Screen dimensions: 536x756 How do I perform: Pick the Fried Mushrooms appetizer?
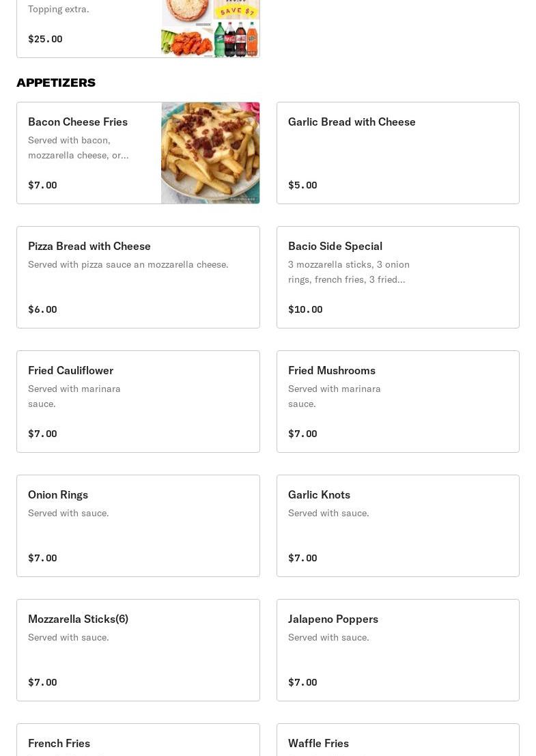click(397, 402)
